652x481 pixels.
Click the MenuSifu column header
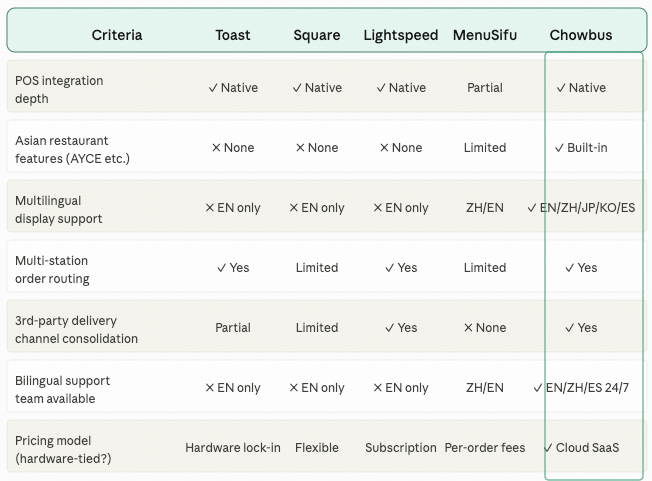click(484, 35)
